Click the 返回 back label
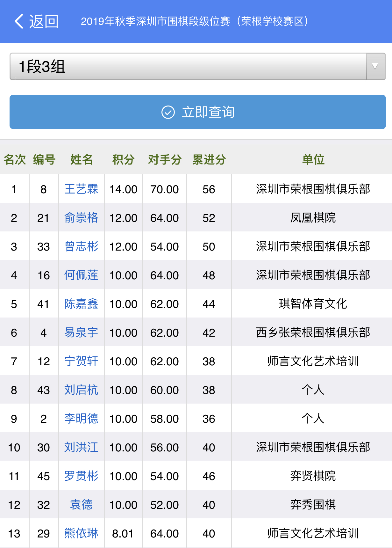This screenshot has height=548, width=392. point(44,21)
